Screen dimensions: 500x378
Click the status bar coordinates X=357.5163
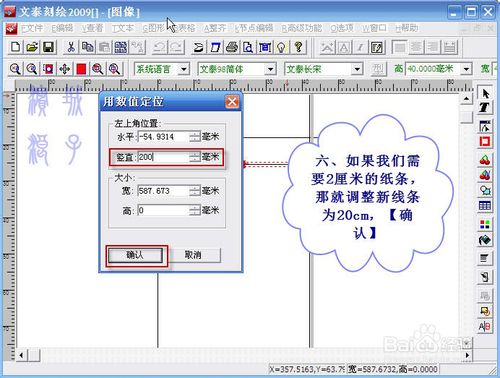pyautogui.click(x=307, y=369)
